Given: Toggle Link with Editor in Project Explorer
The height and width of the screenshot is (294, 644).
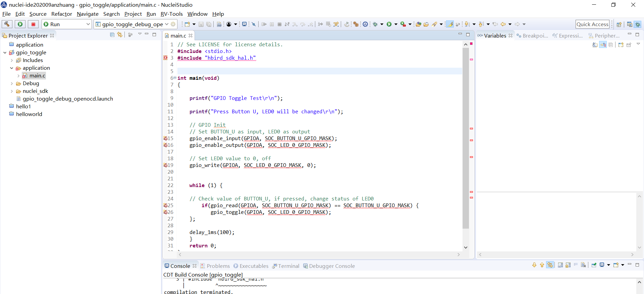Looking at the screenshot, I should pos(120,35).
